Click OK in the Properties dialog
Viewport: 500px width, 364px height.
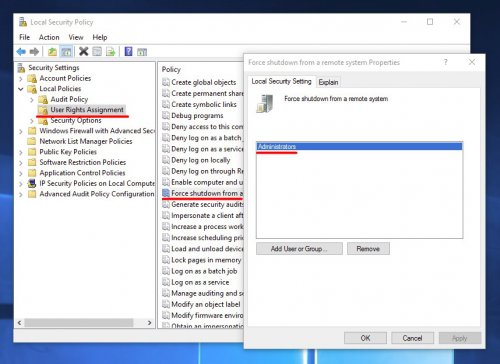point(365,338)
